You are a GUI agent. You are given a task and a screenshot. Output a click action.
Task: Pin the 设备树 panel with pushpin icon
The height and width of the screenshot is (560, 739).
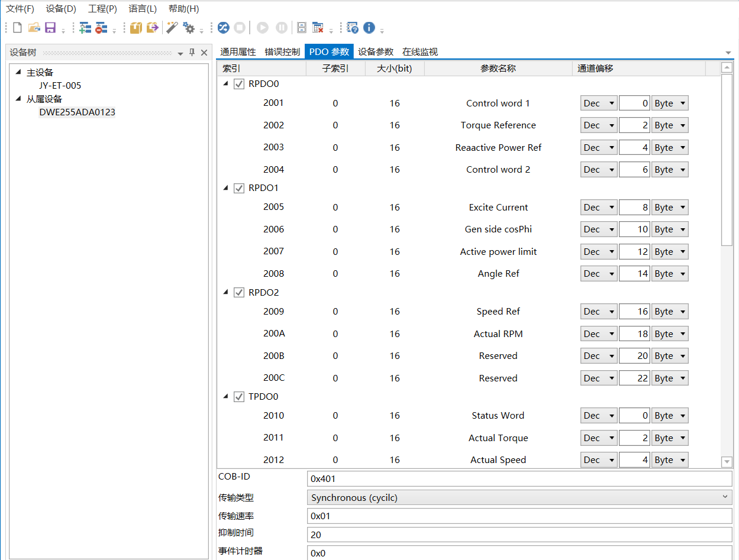click(192, 53)
